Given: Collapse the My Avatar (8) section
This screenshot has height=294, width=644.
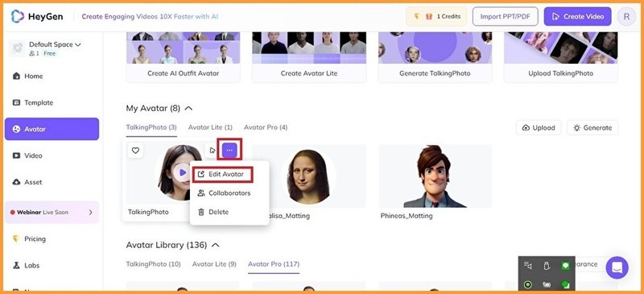Looking at the screenshot, I should click(188, 109).
